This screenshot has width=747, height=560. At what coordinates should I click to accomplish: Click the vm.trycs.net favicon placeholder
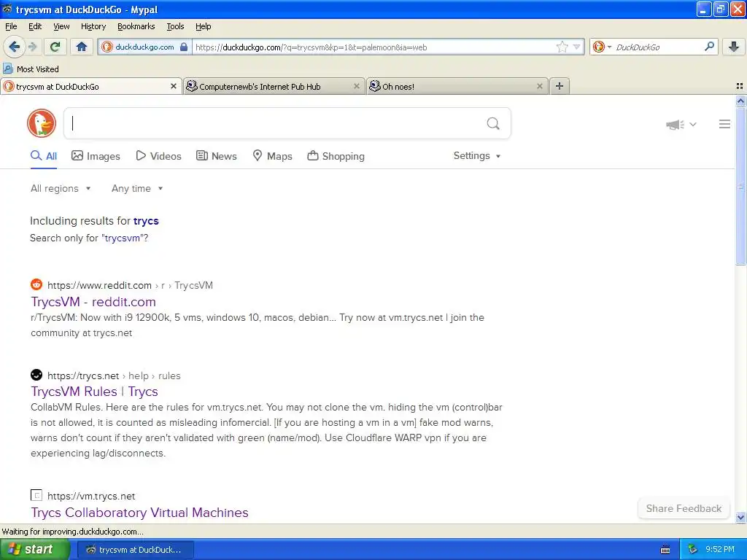pos(36,495)
